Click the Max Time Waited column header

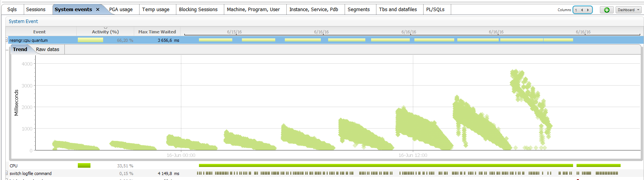[x=157, y=32]
